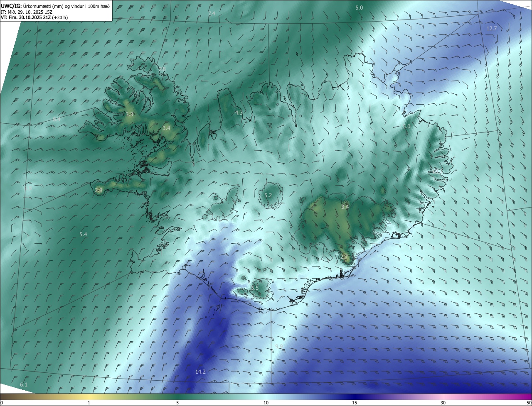Click the 6.1 value label
The image size is (532, 406).
[x=24, y=385]
